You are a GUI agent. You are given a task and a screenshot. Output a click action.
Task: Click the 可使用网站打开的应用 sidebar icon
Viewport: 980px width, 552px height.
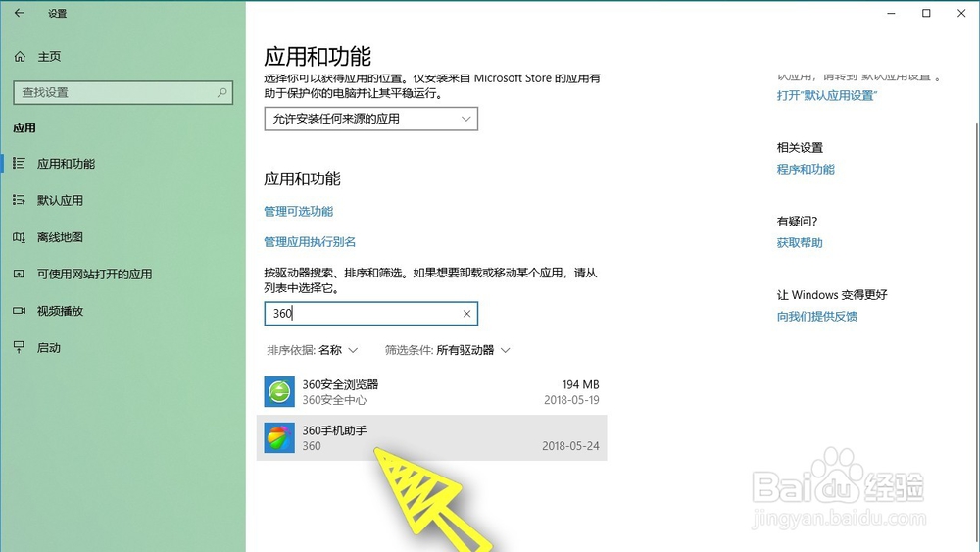click(x=19, y=274)
